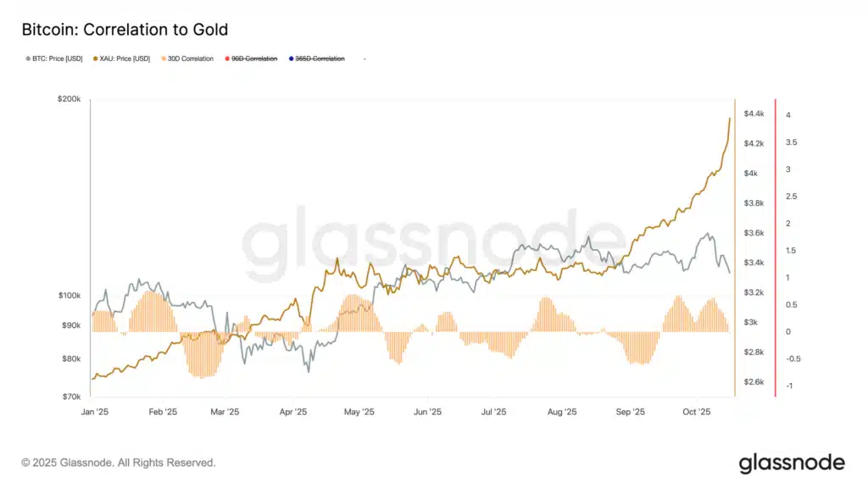This screenshot has height=488, width=868.
Task: Click the glassnode logo at bottom right
Action: tap(791, 463)
